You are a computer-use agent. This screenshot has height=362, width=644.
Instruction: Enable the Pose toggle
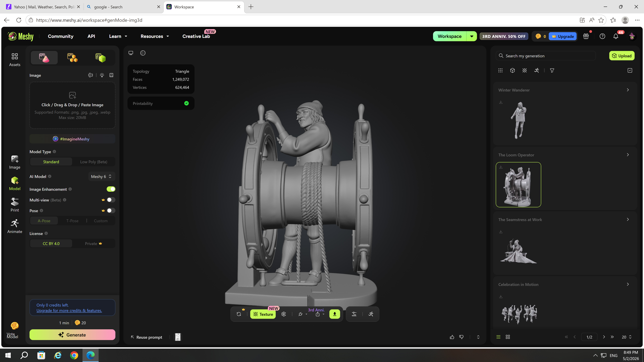point(111,211)
